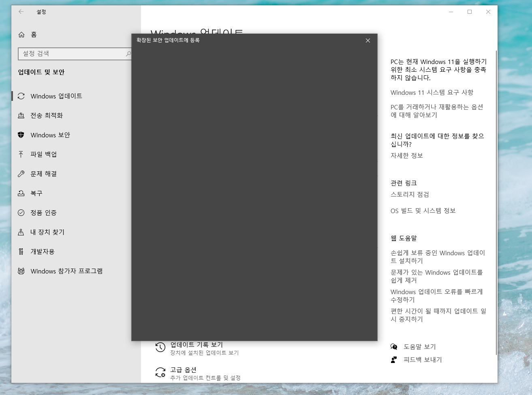
Task: Select the 정품 인증 checkmark icon
Action: pyautogui.click(x=21, y=213)
